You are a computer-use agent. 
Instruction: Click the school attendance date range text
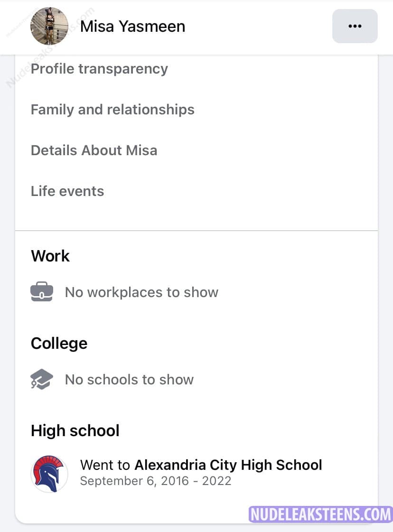[x=156, y=481]
